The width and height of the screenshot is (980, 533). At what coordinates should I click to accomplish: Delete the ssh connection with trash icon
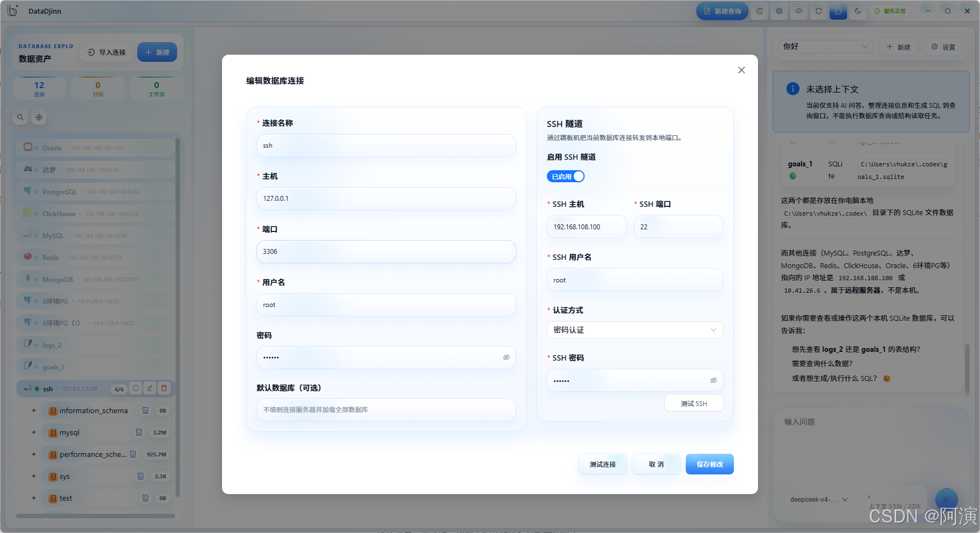point(164,388)
